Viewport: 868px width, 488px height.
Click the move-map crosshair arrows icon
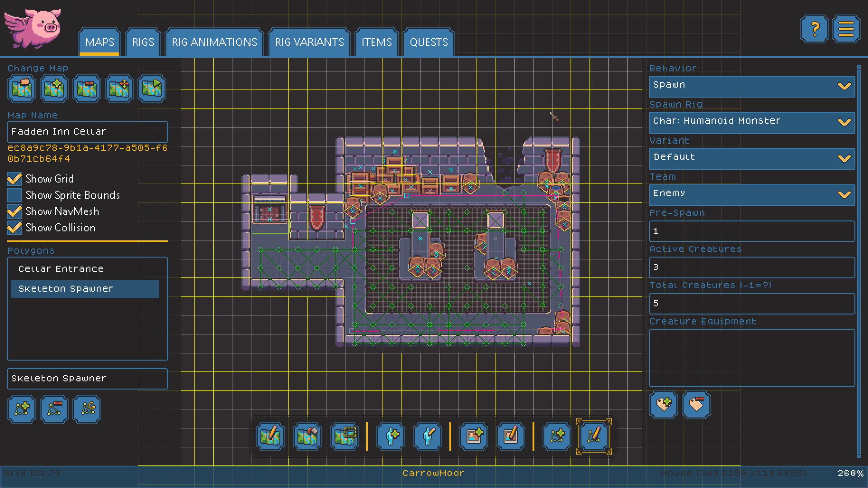(x=119, y=88)
